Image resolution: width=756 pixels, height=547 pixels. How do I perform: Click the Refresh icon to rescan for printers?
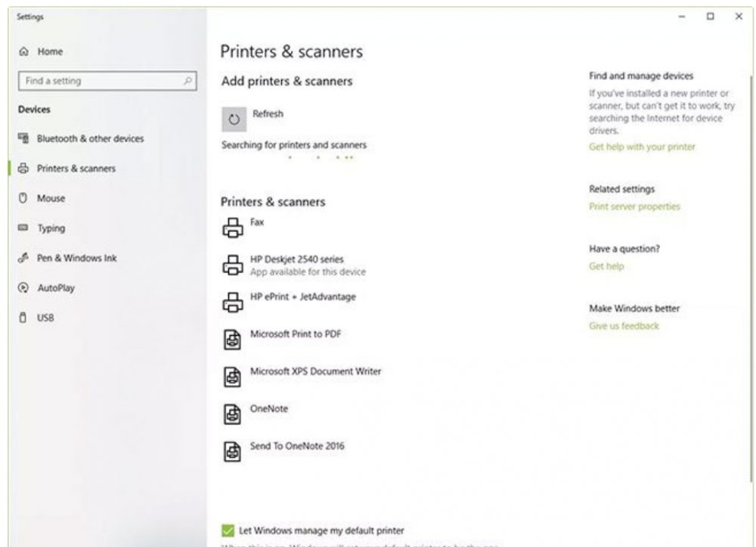point(234,119)
